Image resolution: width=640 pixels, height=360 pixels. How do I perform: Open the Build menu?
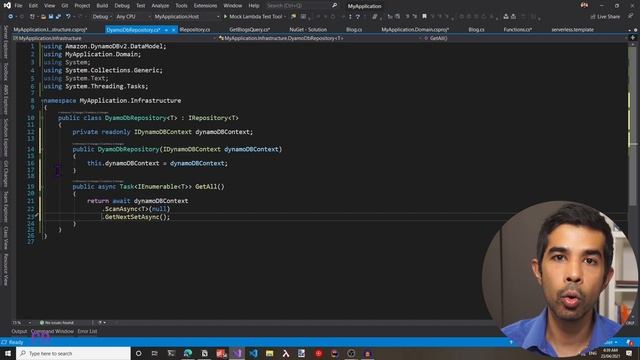click(x=102, y=6)
